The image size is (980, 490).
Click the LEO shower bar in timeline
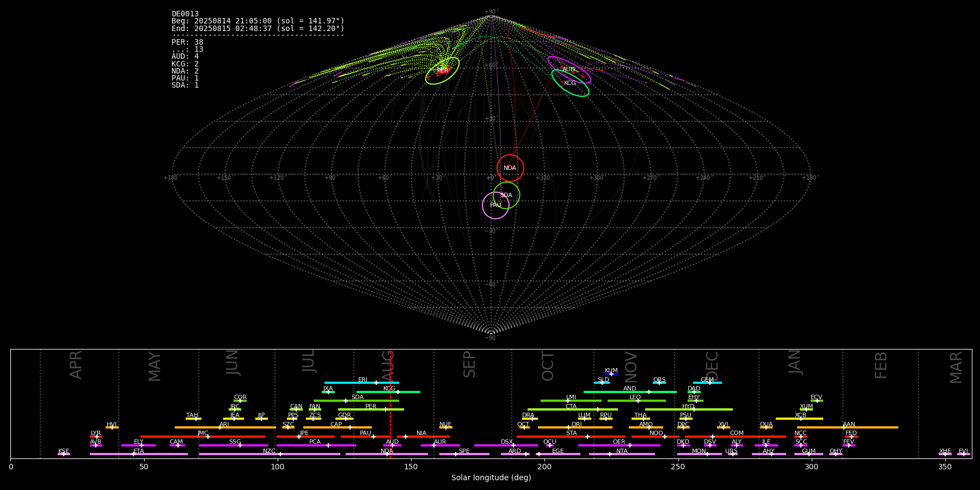(x=636, y=401)
